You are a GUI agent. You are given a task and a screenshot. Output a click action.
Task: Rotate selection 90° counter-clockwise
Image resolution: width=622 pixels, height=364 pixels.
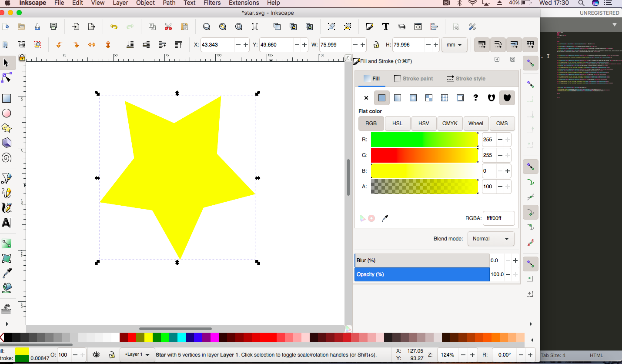(x=59, y=45)
